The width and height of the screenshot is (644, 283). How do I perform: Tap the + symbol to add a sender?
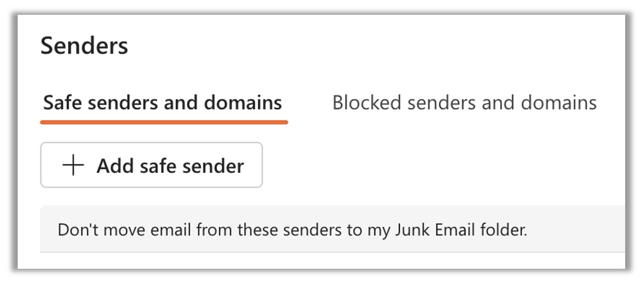[73, 165]
